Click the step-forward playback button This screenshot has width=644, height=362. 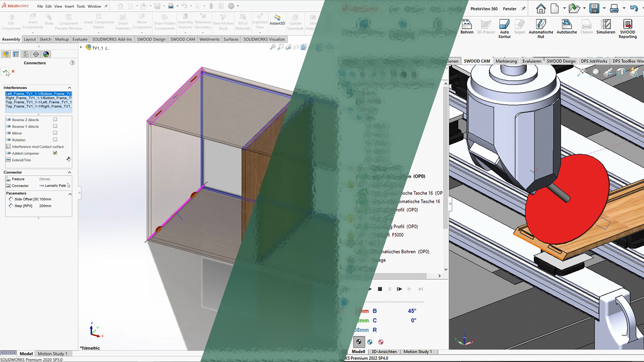pos(399,289)
